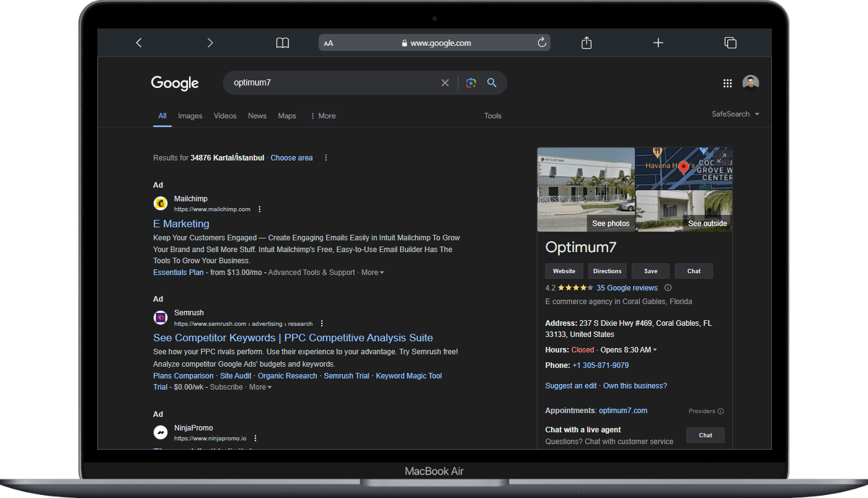The width and height of the screenshot is (868, 498).
Task: Open the Google account avatar
Action: 751,83
